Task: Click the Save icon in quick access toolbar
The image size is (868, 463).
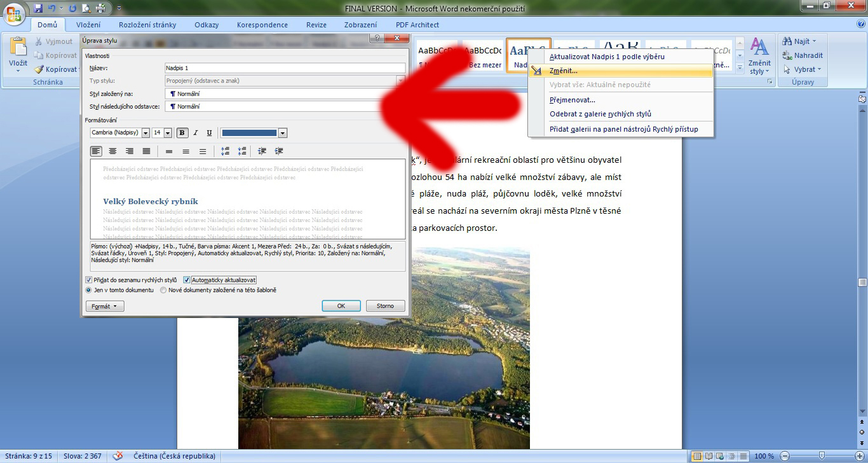Action: [x=38, y=8]
